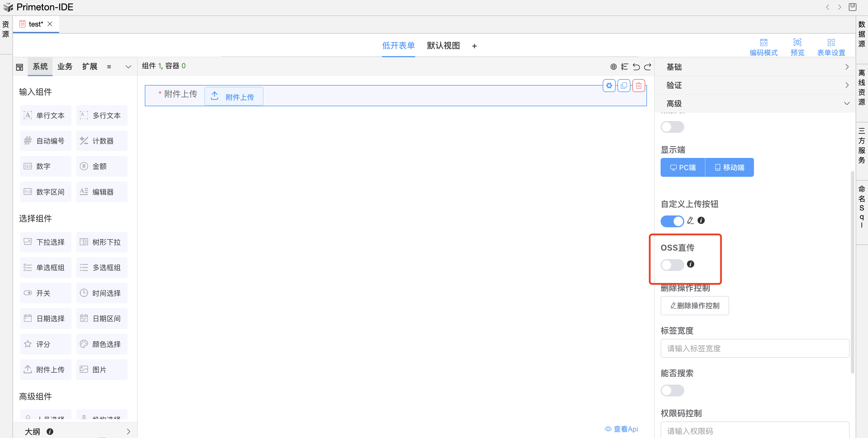
Task: Click the gear settings icon on upload field
Action: [x=609, y=86]
